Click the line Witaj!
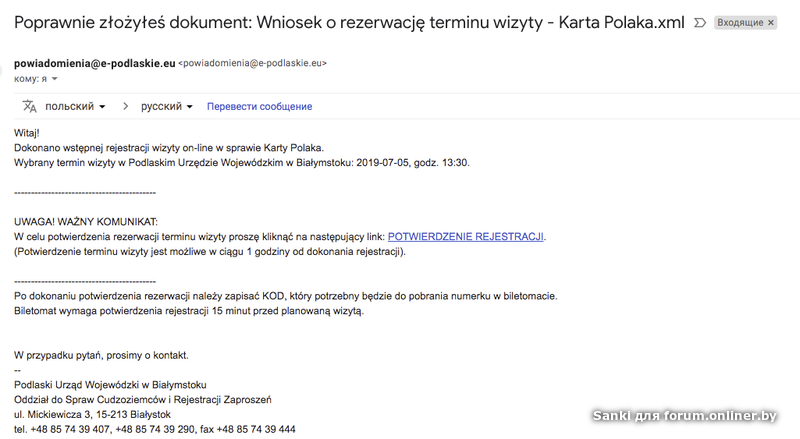Viewport: 800px width, 439px height. [x=27, y=133]
